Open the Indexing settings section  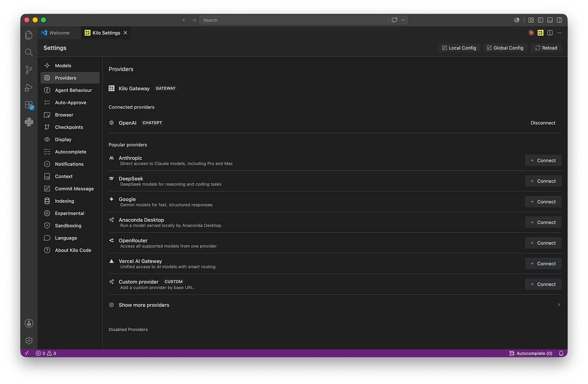click(70, 201)
